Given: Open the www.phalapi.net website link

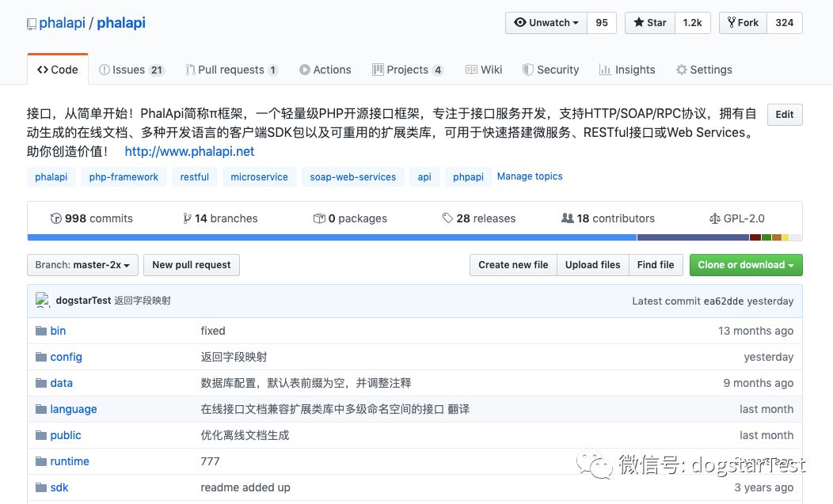Looking at the screenshot, I should pos(189,151).
